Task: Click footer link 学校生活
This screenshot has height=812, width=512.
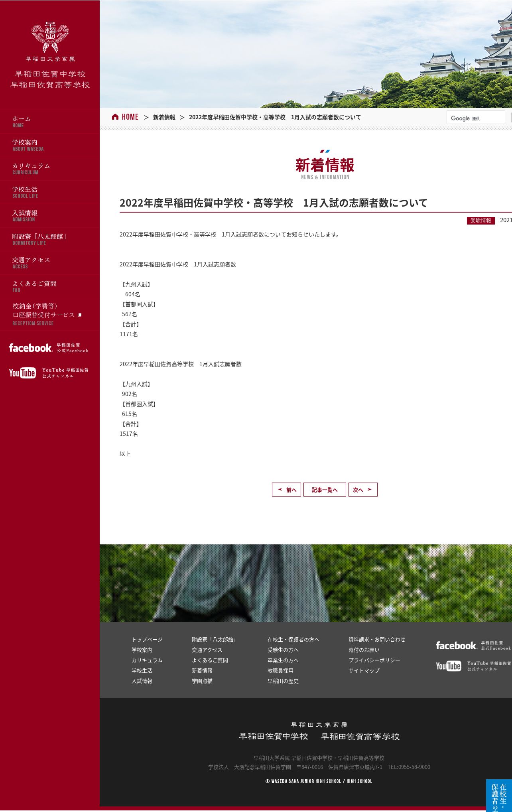Action: (x=142, y=670)
